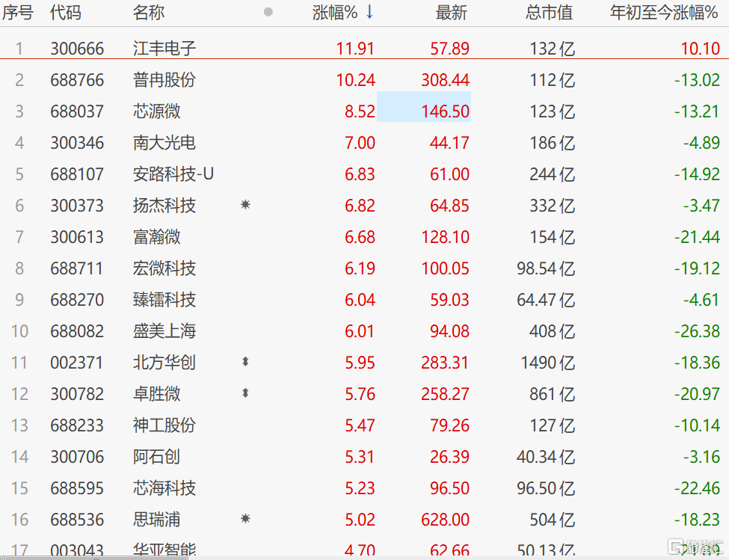Click the marker icon on the 扬杰科技 row
729x560 pixels.
(x=245, y=204)
